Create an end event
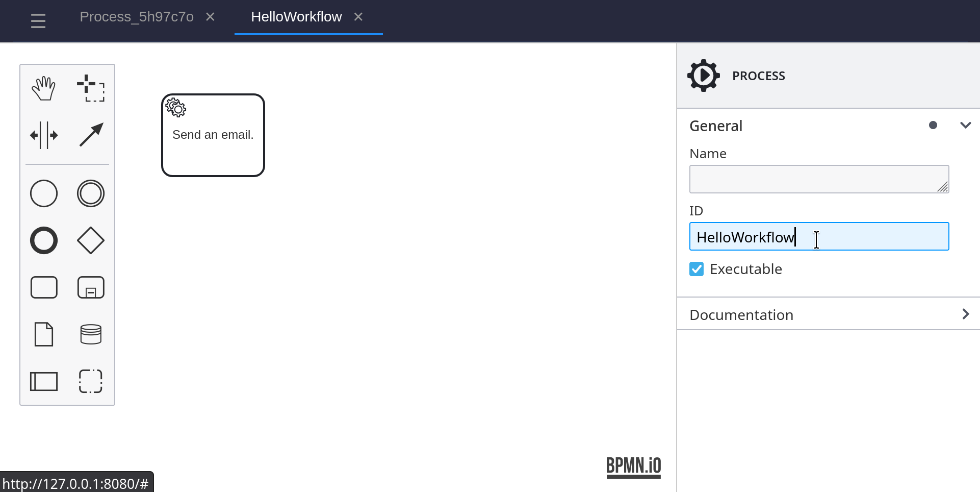 pyautogui.click(x=44, y=240)
